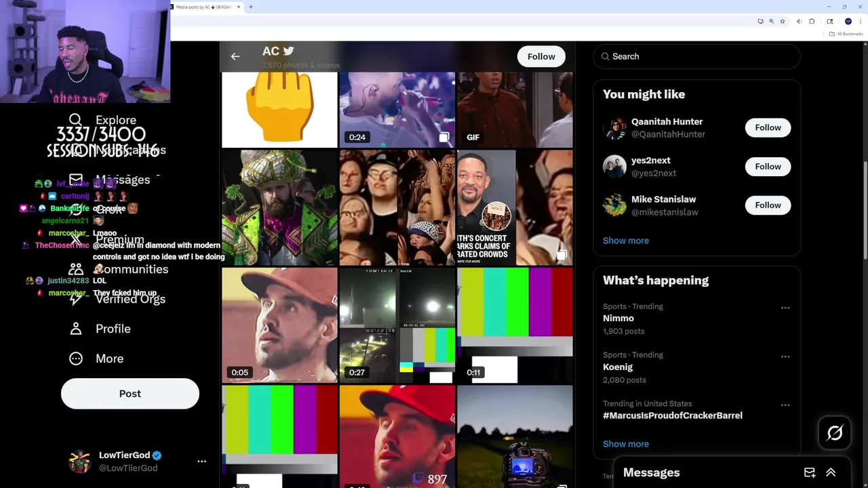Show more trends under What's happening
The image size is (868, 488).
pyautogui.click(x=626, y=444)
